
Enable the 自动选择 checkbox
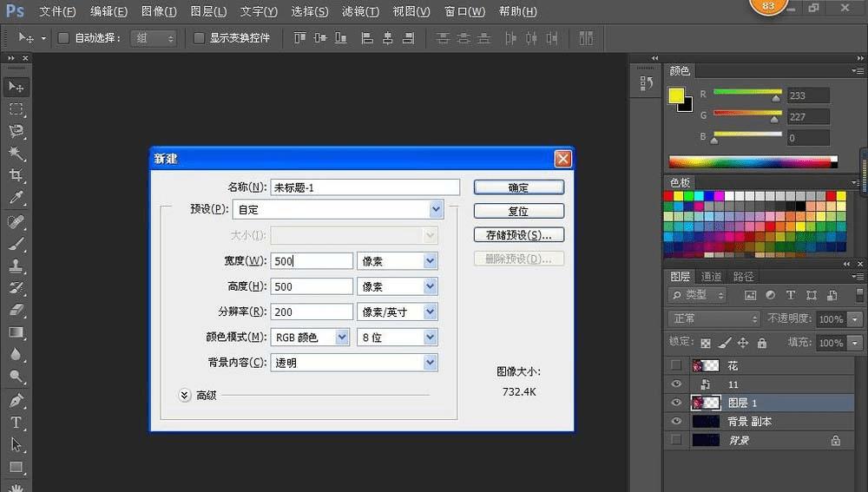(63, 38)
